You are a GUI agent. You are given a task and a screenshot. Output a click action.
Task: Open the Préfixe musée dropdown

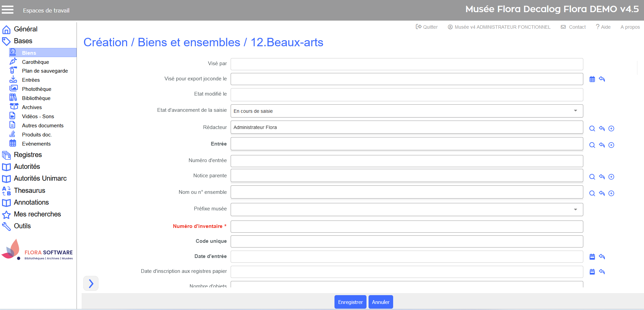tap(575, 209)
